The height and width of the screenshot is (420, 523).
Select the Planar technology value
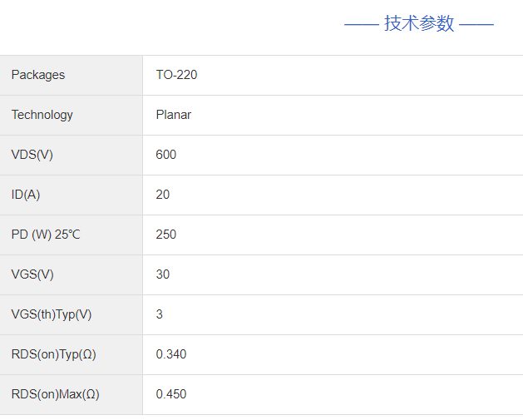pos(173,115)
